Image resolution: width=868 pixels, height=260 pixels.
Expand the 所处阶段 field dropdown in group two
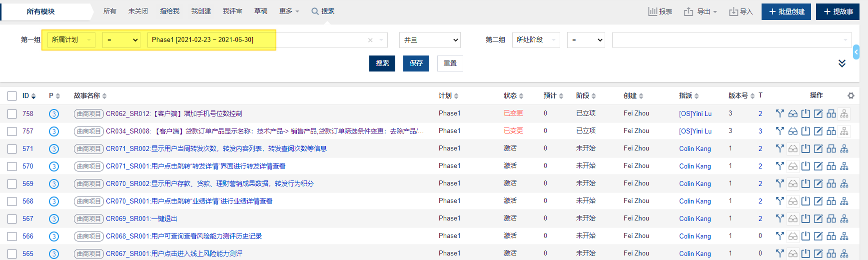[536, 40]
